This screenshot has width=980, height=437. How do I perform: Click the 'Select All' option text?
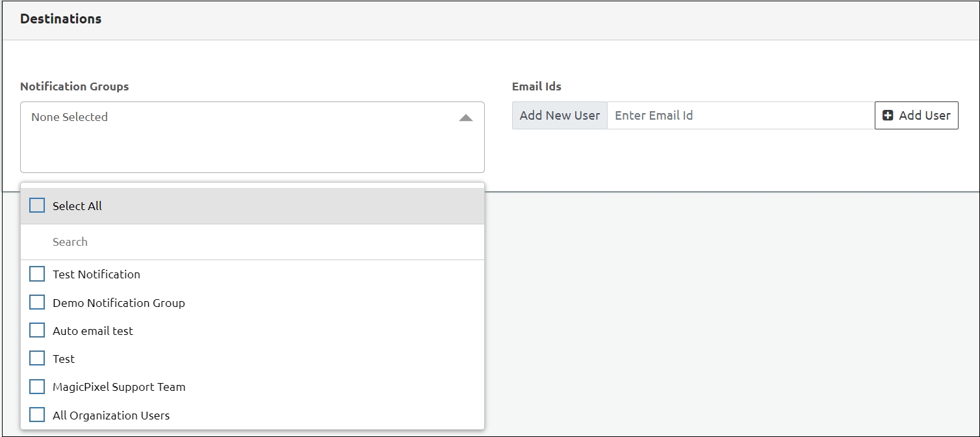point(77,206)
